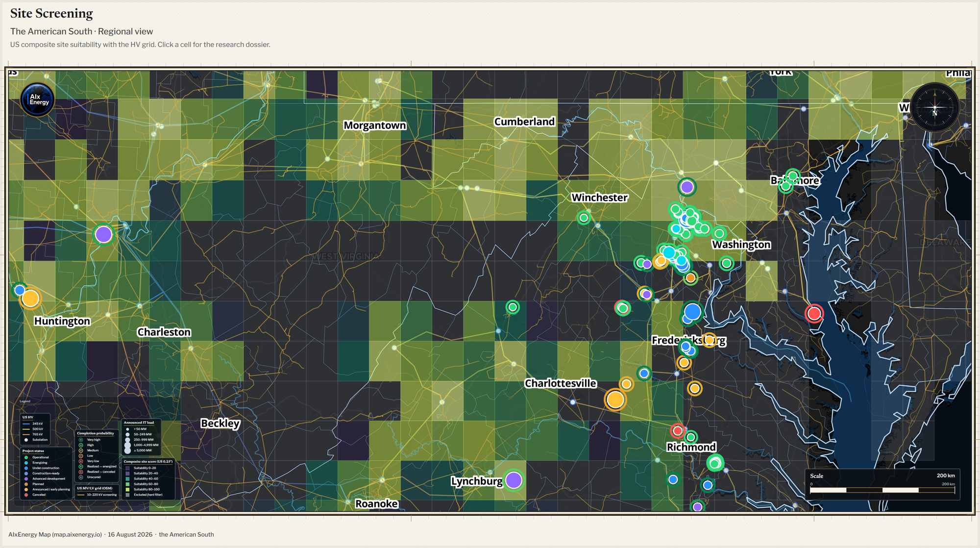Select the green marker directly below Washington label
This screenshot has height=548, width=980.
[727, 263]
